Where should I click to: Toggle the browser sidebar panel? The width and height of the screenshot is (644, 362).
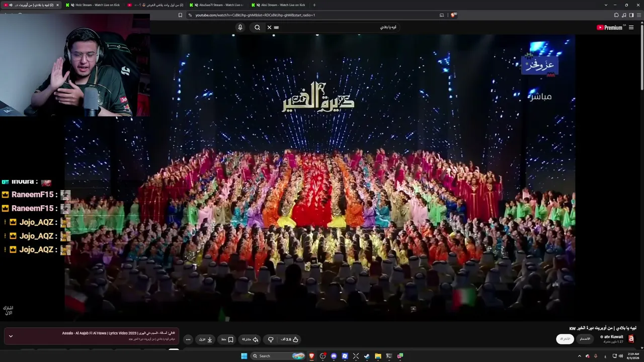tap(631, 15)
